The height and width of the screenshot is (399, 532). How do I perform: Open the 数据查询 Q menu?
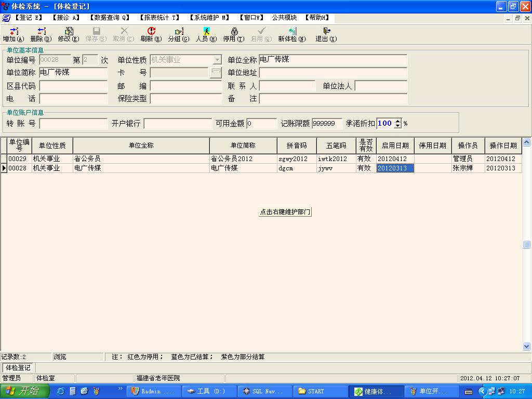(110, 18)
